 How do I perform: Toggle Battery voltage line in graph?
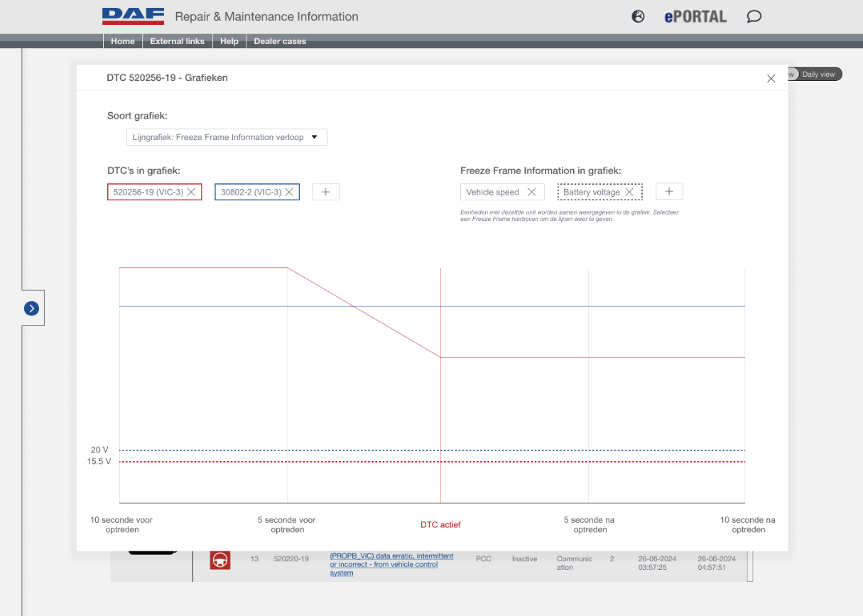pyautogui.click(x=591, y=192)
